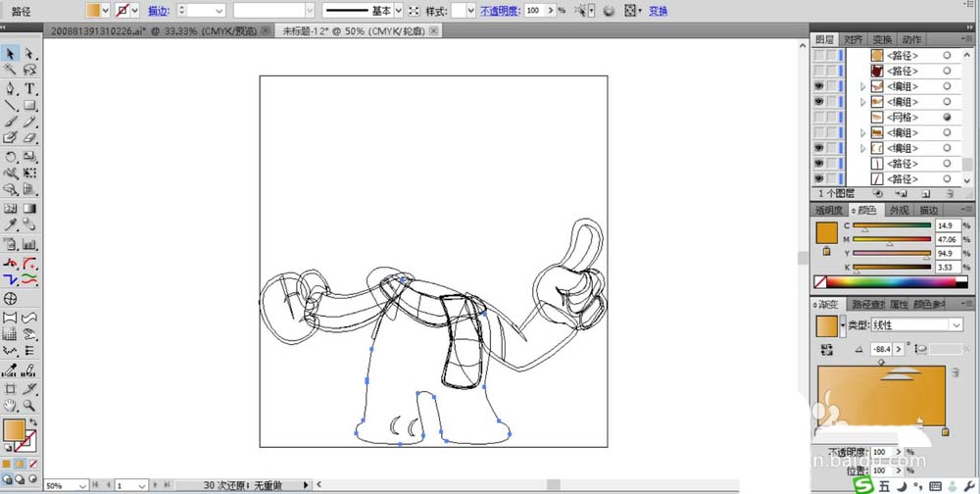980x494 pixels.
Task: Select the Direct Selection (white arrow) tool
Action: point(28,53)
